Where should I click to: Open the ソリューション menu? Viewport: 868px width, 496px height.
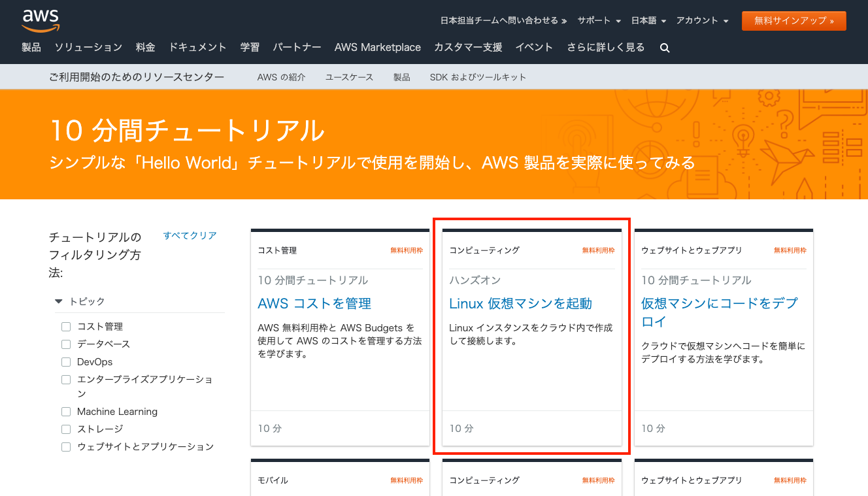click(88, 47)
